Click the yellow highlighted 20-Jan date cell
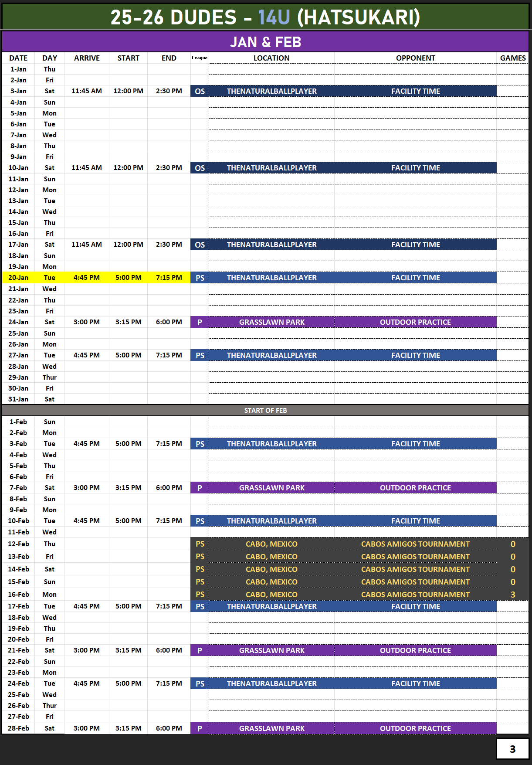This screenshot has width=532, height=765. [18, 278]
